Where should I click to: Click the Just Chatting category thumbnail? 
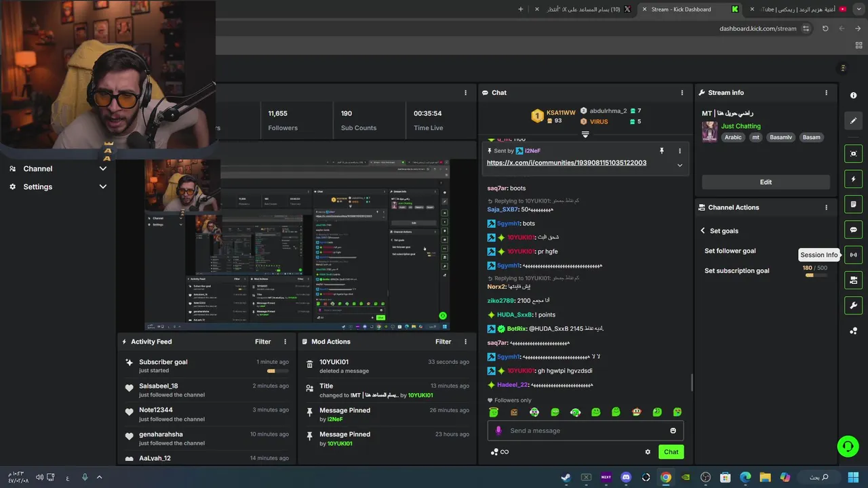pyautogui.click(x=709, y=131)
